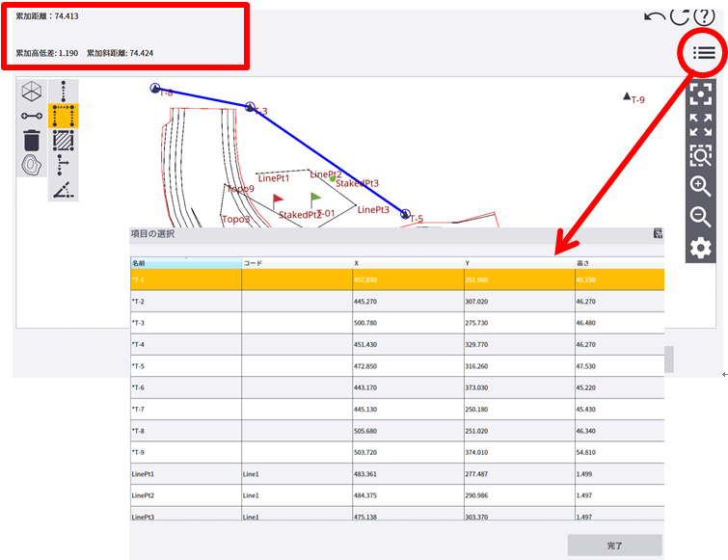Open the map settings gear icon
This screenshot has height=560, width=728.
(x=700, y=249)
